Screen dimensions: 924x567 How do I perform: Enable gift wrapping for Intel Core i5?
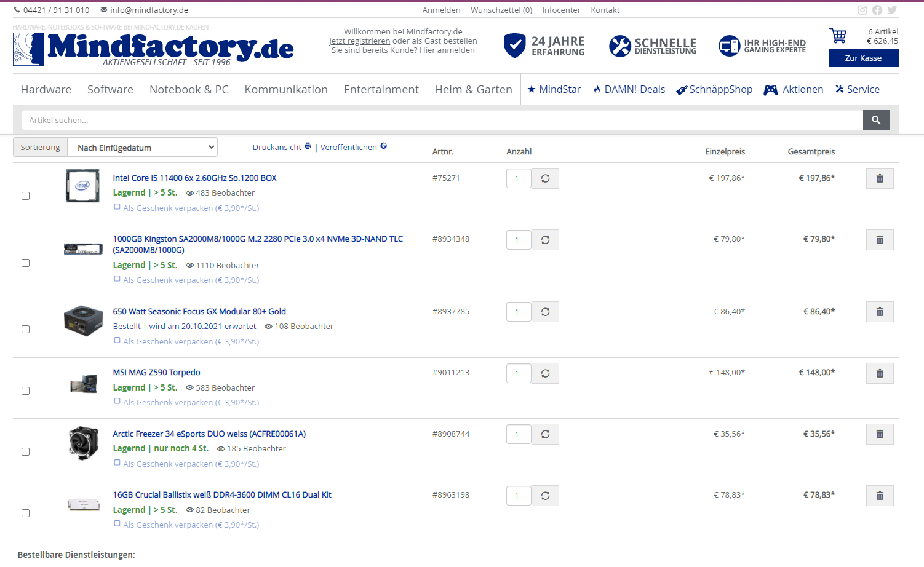tap(117, 207)
